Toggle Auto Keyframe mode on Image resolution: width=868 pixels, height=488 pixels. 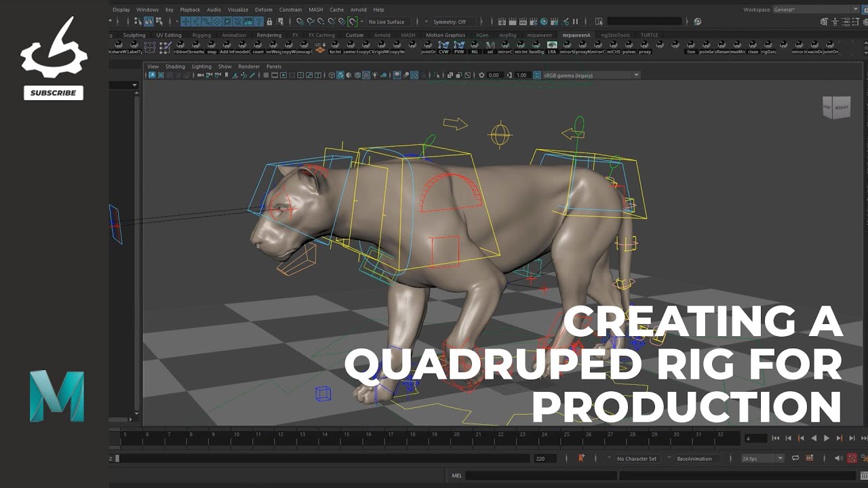point(852,458)
